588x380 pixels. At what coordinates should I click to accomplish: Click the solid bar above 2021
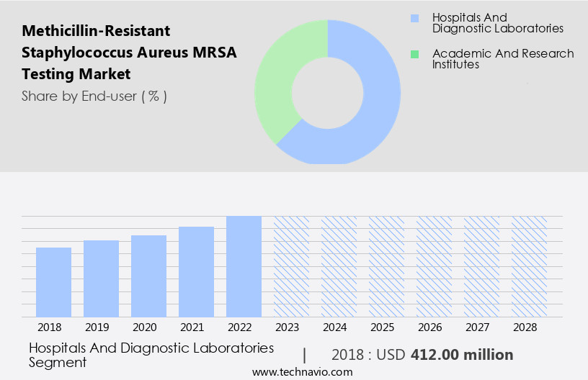pos(197,271)
